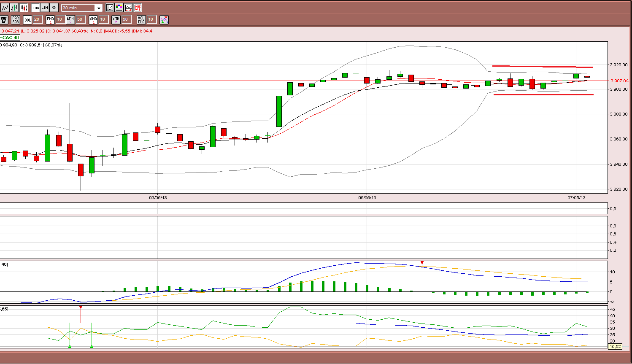632x364 pixels.
Task: Toggle the Parabolic SAR indicator
Action: tap(16, 19)
